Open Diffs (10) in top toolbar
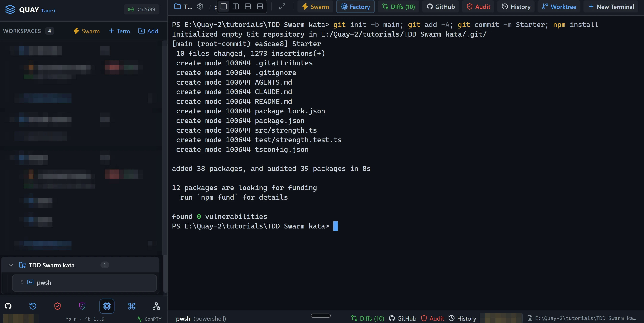This screenshot has width=644, height=323. click(x=398, y=7)
